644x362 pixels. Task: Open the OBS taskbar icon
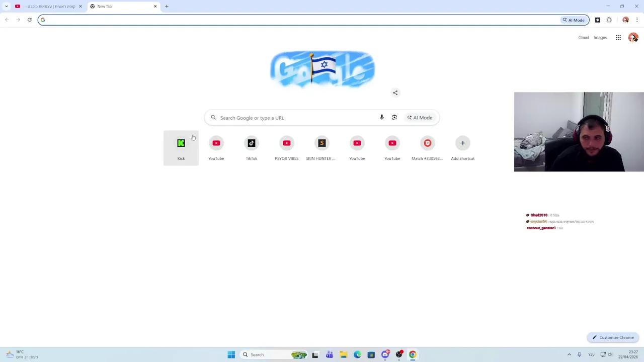pos(399,354)
